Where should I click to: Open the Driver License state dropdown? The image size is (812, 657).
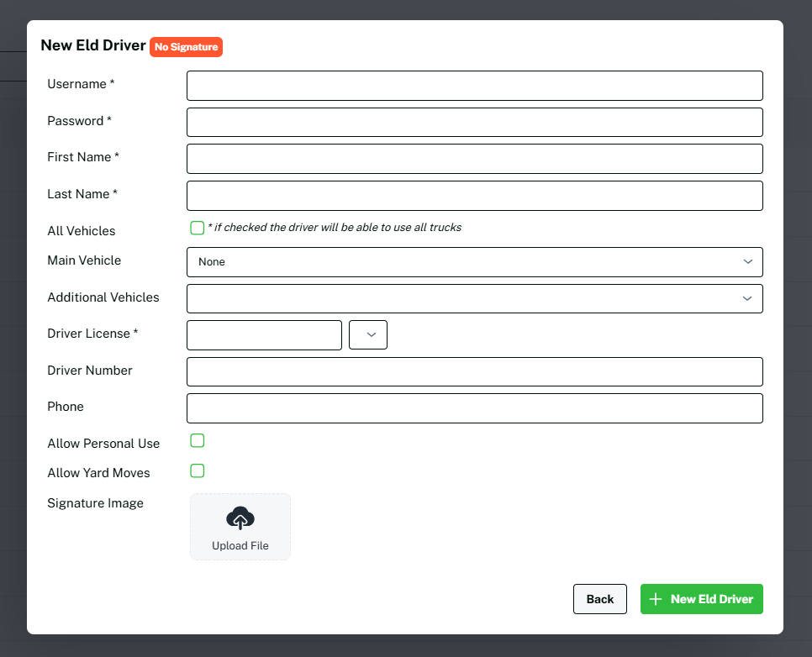click(368, 334)
